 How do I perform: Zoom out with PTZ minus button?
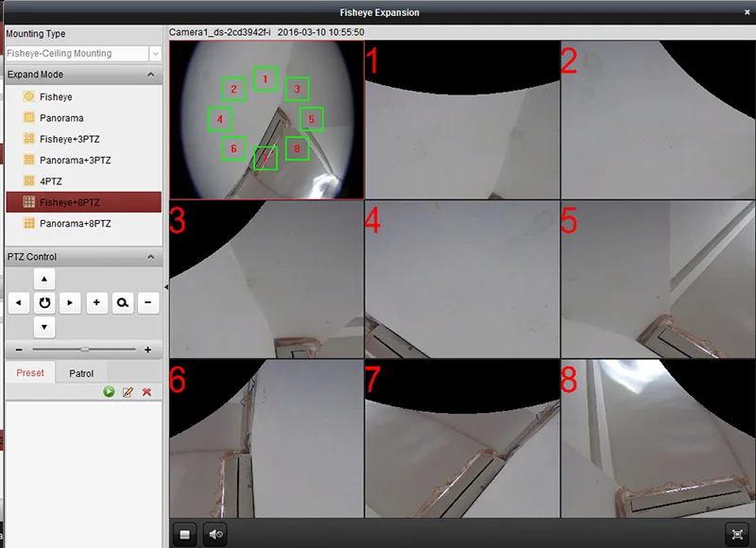point(148,302)
